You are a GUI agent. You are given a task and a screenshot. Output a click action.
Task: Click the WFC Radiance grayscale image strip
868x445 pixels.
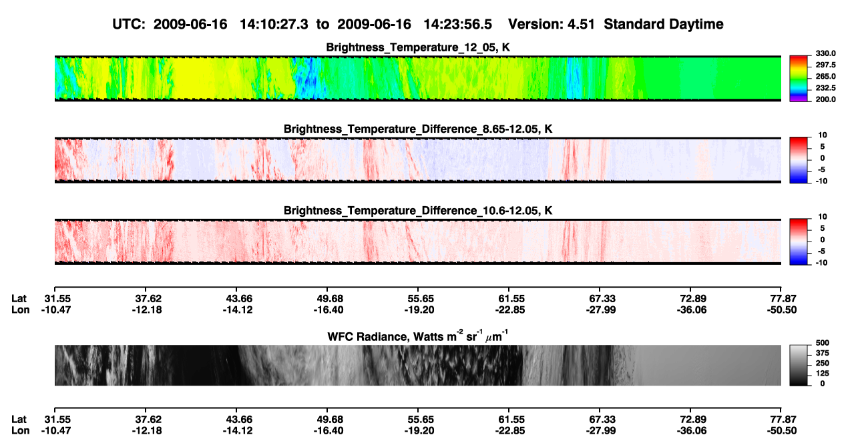click(418, 365)
